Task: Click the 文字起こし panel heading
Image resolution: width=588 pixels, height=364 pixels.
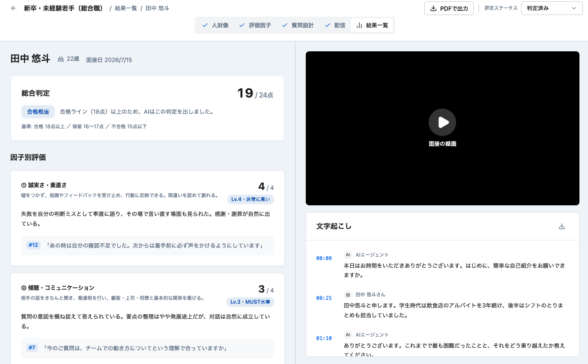Action: pyautogui.click(x=334, y=226)
